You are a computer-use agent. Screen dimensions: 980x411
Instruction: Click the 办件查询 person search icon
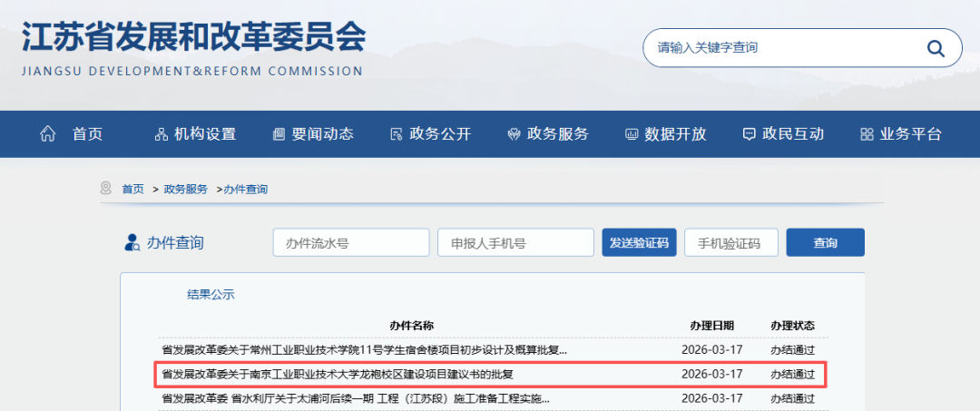click(132, 242)
